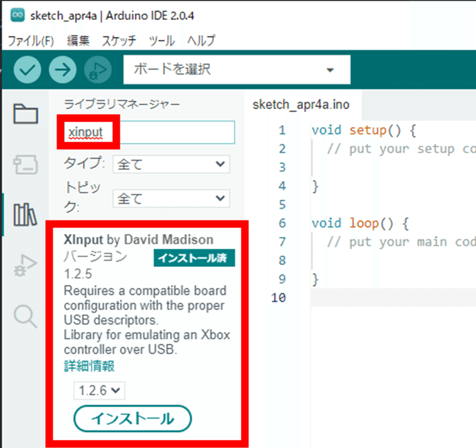The width and height of the screenshot is (476, 448).
Task: Open the 編集 menu
Action: pyautogui.click(x=78, y=41)
